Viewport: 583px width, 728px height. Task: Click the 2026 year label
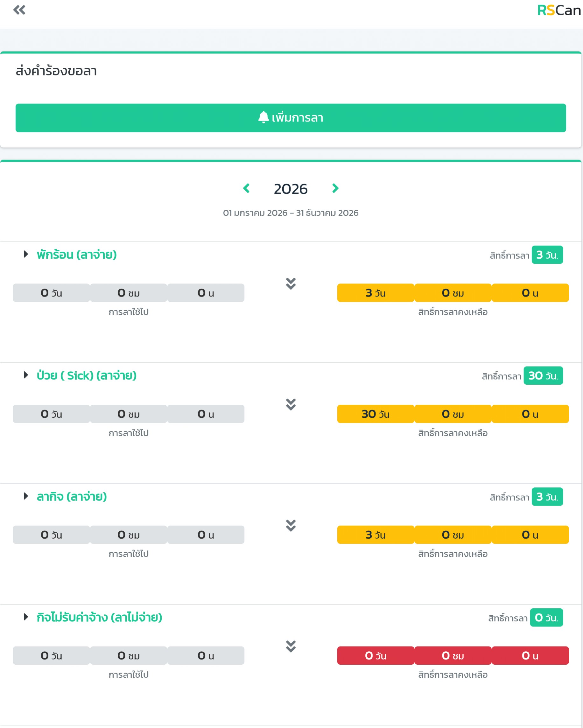click(x=291, y=189)
